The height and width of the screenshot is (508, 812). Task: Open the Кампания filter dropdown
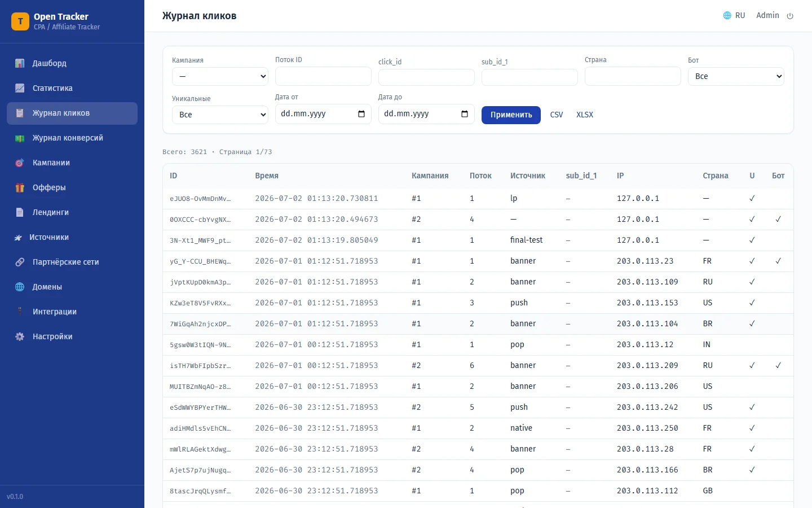pos(220,76)
